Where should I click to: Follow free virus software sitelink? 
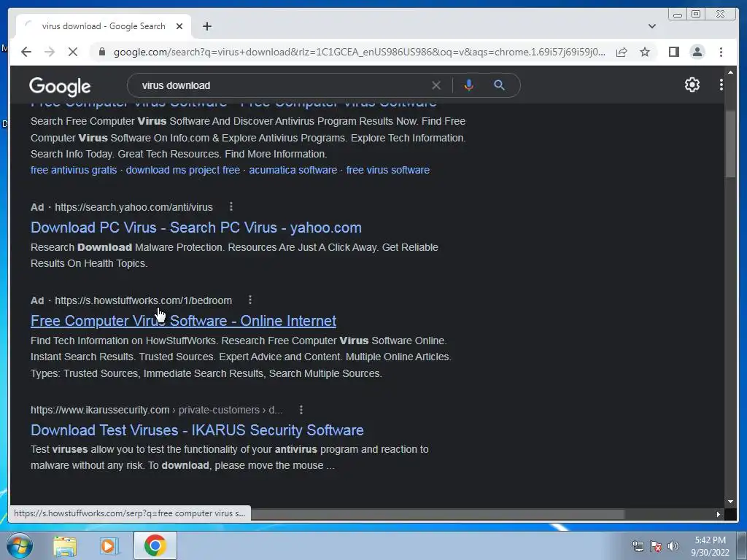coord(388,170)
